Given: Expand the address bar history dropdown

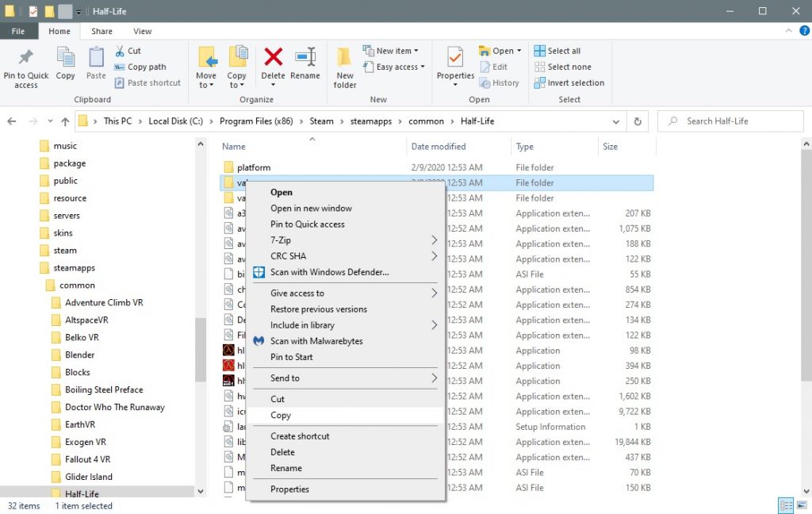Looking at the screenshot, I should (615, 122).
